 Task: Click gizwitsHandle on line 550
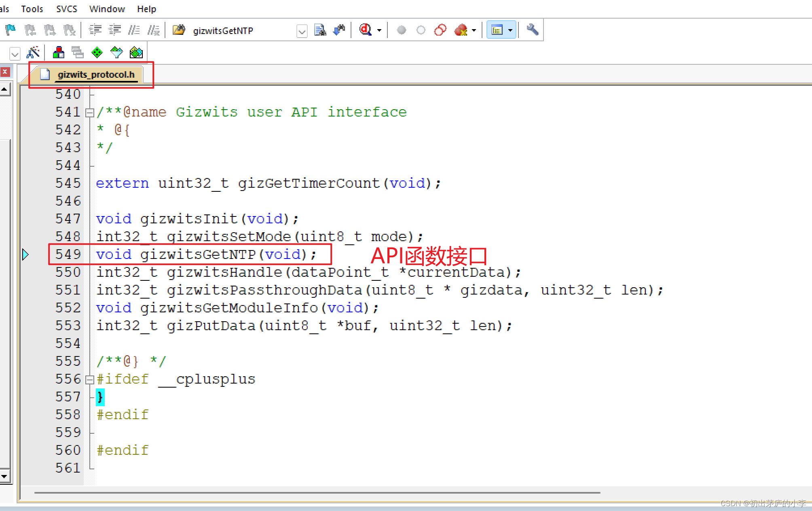(x=224, y=272)
